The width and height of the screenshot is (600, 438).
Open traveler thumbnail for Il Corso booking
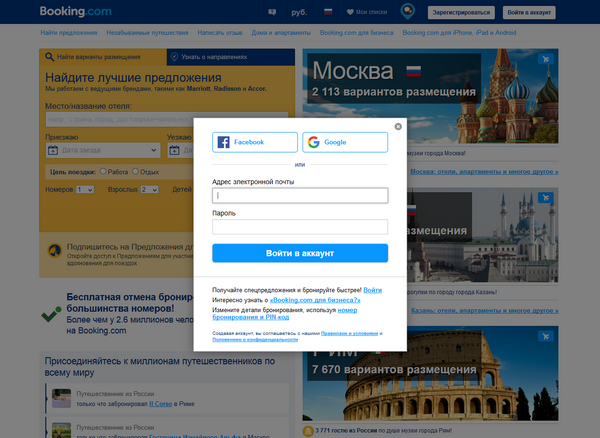(x=61, y=398)
